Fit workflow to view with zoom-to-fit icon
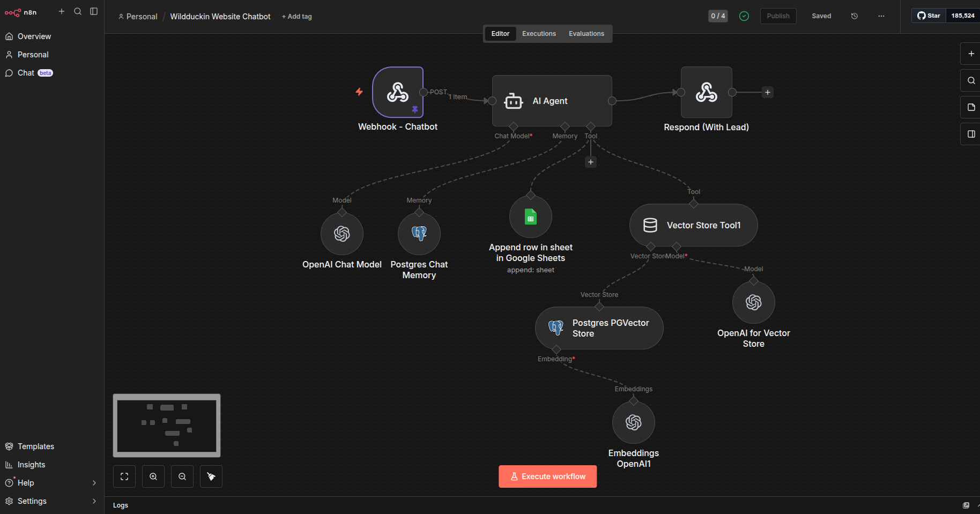This screenshot has height=514, width=980. click(x=124, y=476)
